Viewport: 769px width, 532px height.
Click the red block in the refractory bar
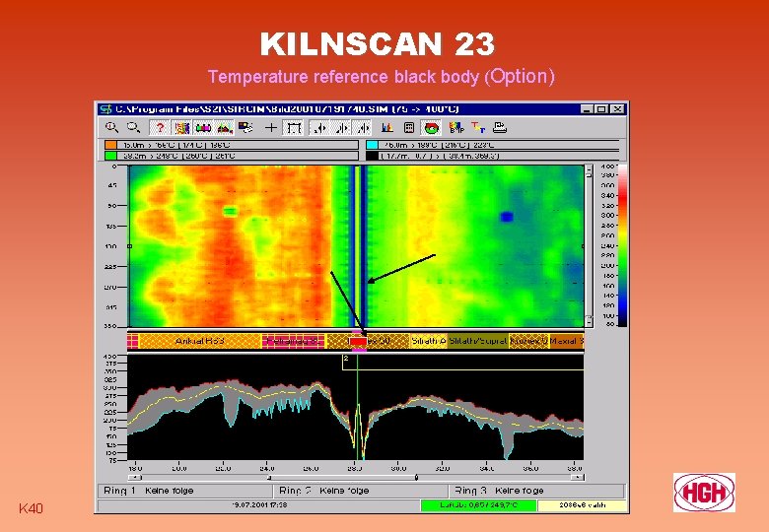(358, 341)
